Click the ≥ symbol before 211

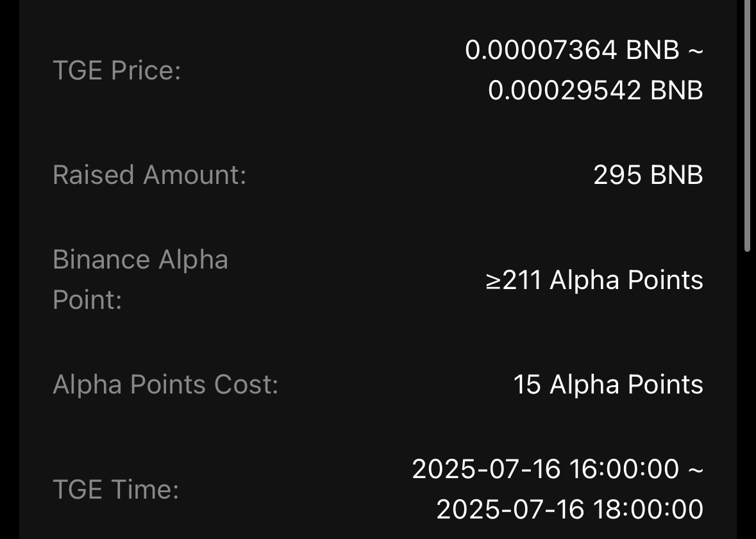pos(493,281)
